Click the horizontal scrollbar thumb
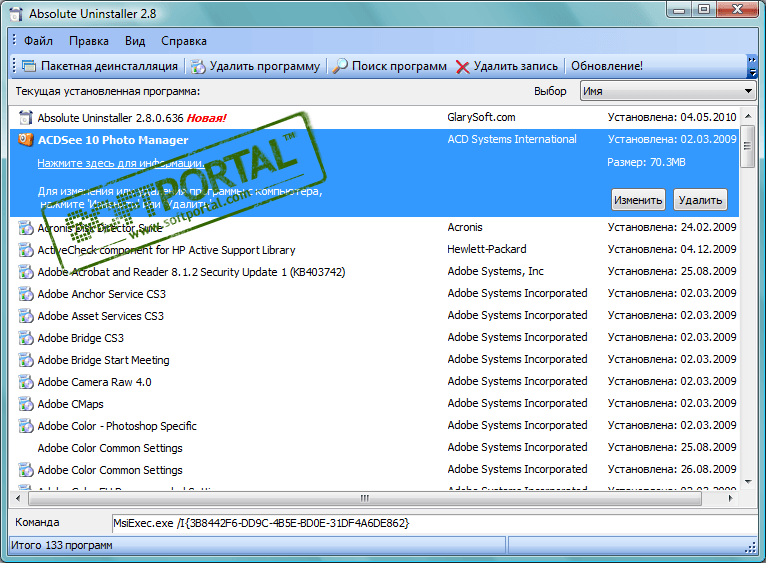766x563 pixels. pyautogui.click(x=365, y=498)
